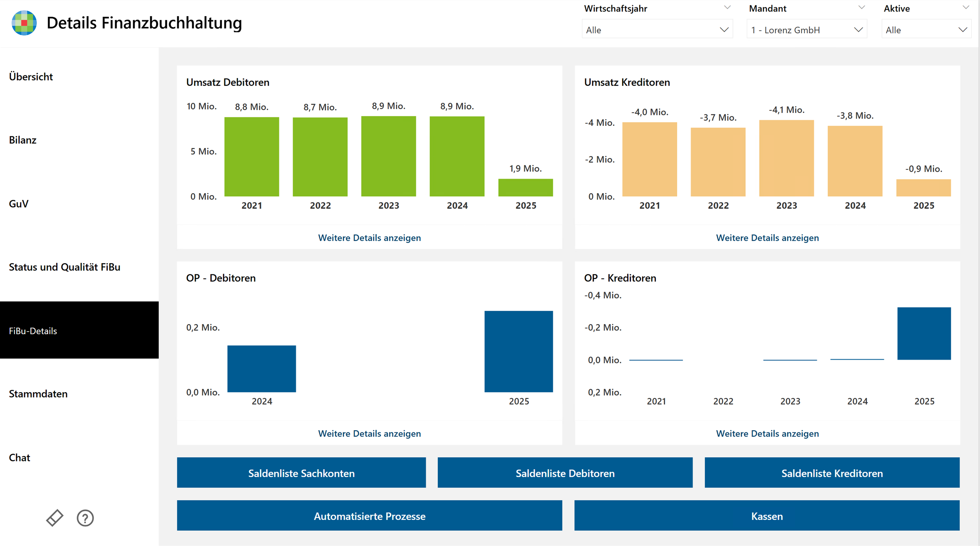Click the Details Finanzbuchhaltung page title

(144, 23)
